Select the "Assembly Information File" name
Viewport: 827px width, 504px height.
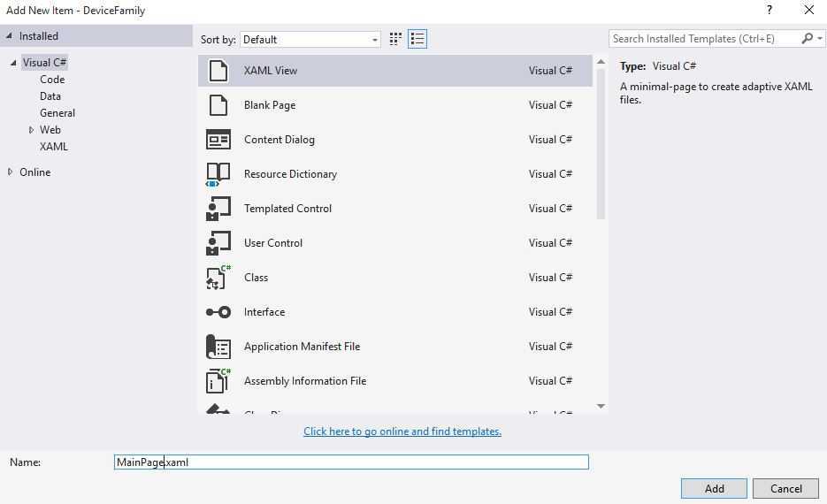point(305,380)
